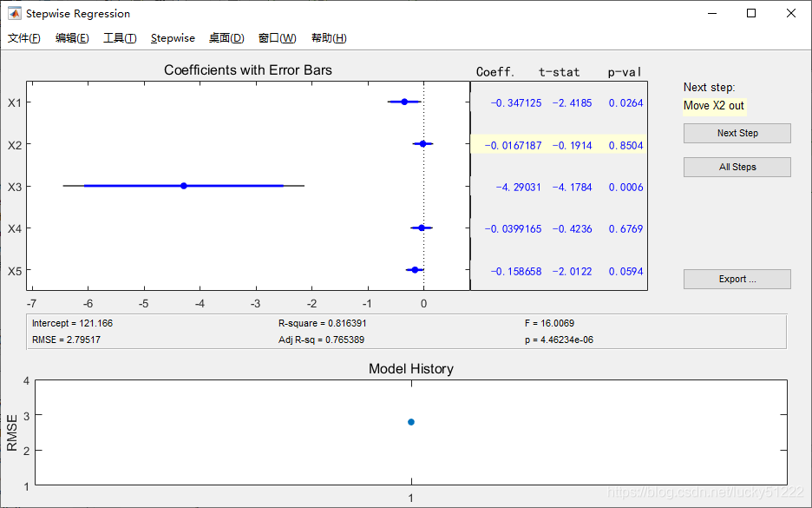Click t-stat value -2.4185
812x508 pixels.
coord(572,103)
